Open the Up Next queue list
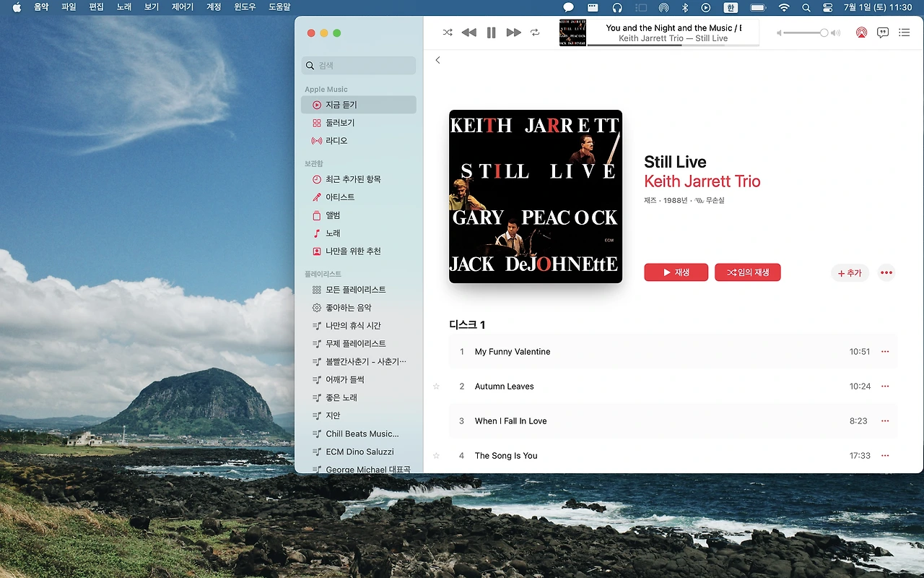 click(904, 33)
